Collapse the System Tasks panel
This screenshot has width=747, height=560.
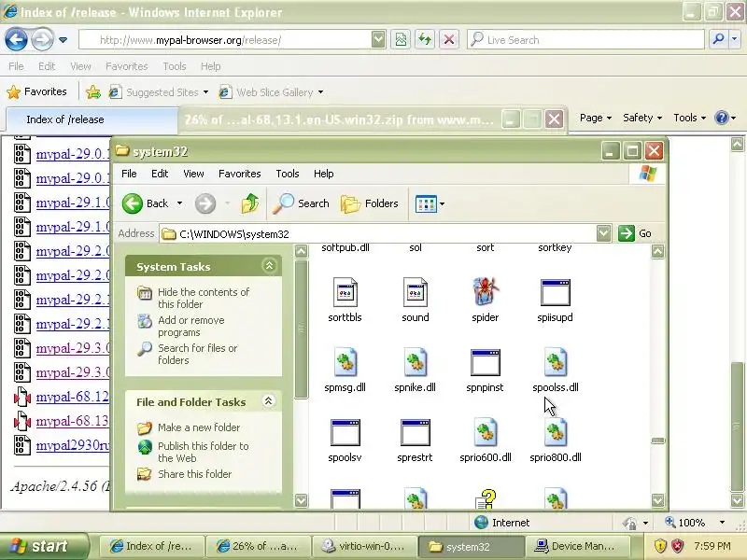point(269,266)
